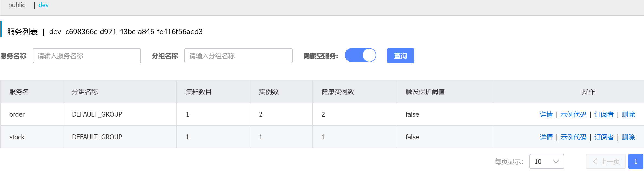Toggle the 隐藏空服务 switch
The width and height of the screenshot is (644, 179).
tap(361, 55)
